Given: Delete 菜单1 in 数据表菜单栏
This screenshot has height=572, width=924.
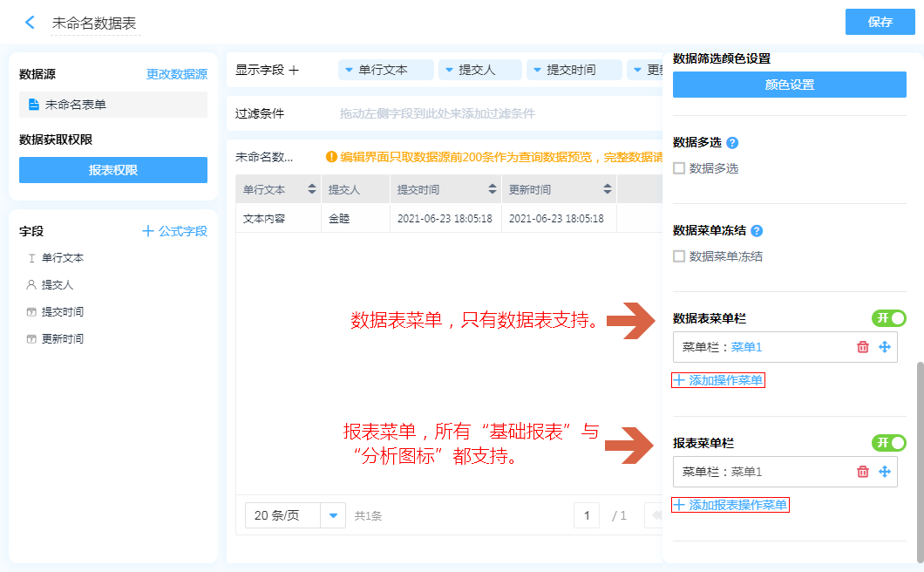Looking at the screenshot, I should pos(863,347).
